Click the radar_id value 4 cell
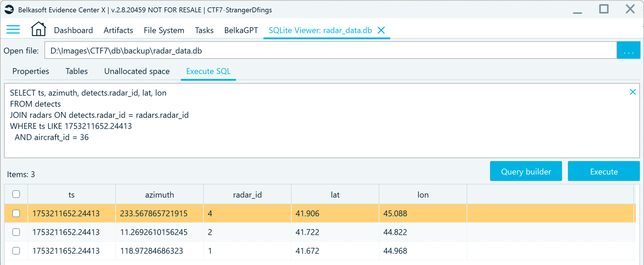 [x=247, y=213]
